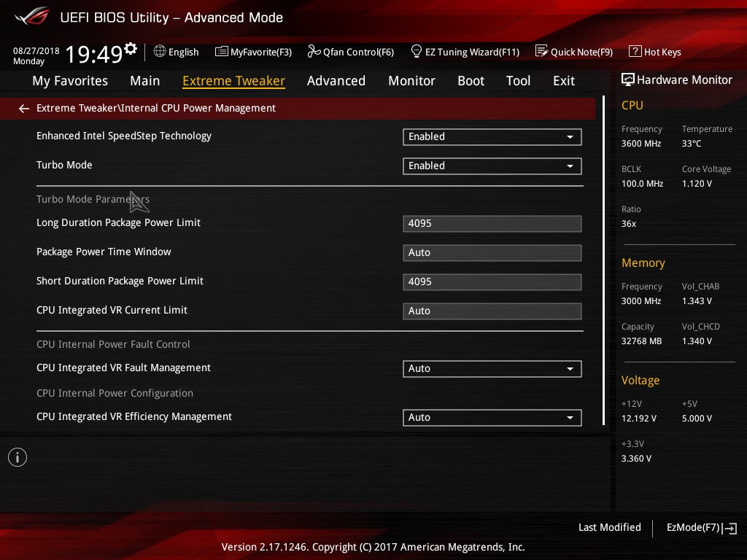Click Package Power Time Window field
Viewport: 747px width, 560px height.
point(492,252)
